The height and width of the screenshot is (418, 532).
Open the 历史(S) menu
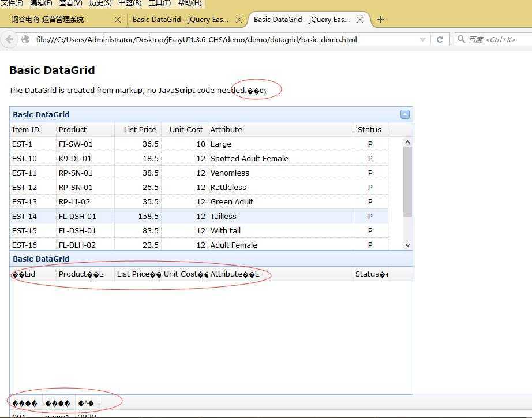point(100,3)
